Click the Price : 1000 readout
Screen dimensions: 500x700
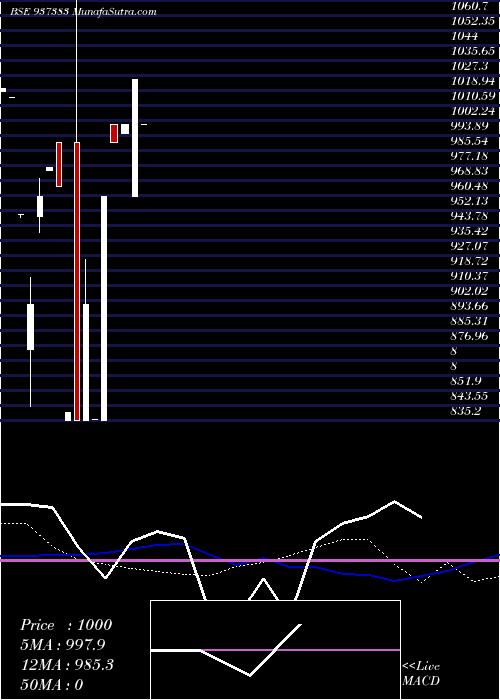[x=66, y=625]
